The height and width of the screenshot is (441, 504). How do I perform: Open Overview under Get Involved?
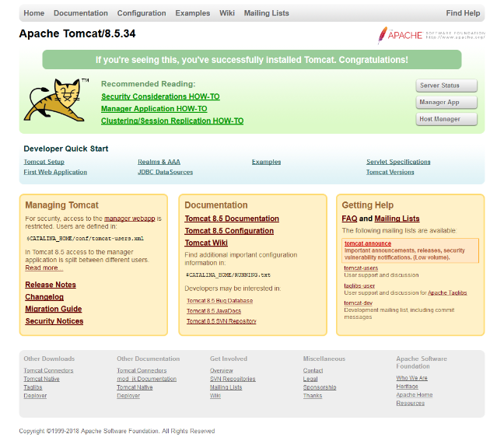tap(222, 370)
